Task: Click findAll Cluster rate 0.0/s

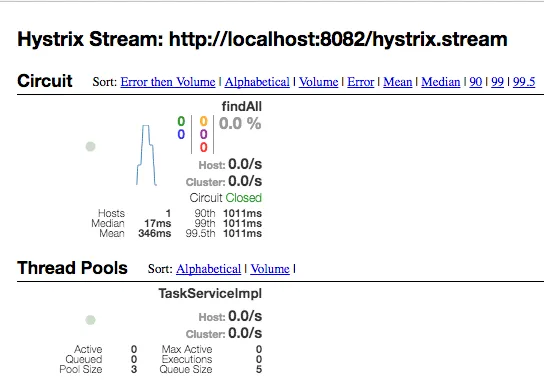Action: click(x=245, y=181)
